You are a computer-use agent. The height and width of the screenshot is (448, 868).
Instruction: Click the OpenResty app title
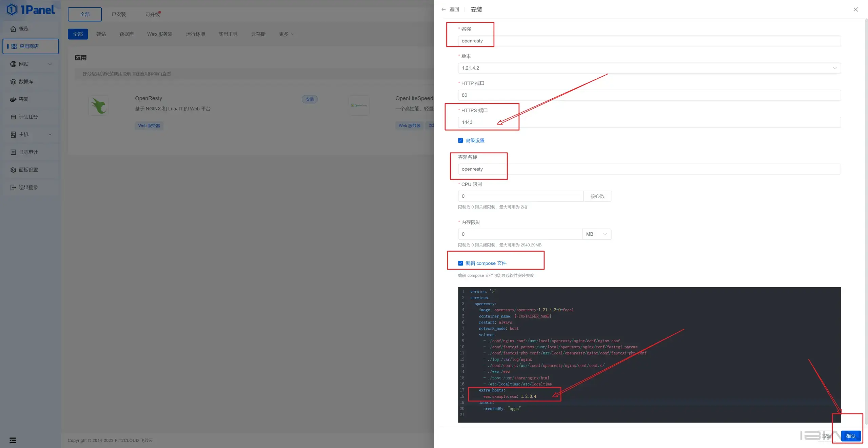(149, 98)
